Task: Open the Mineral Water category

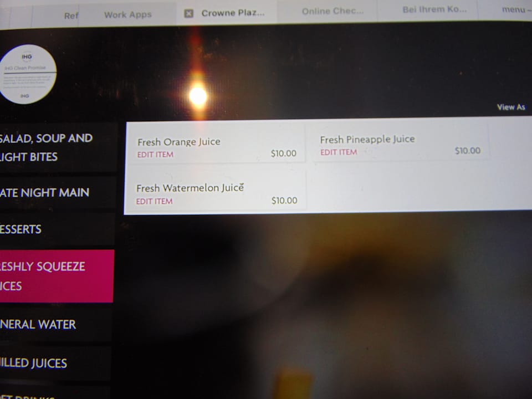Action: (x=55, y=324)
